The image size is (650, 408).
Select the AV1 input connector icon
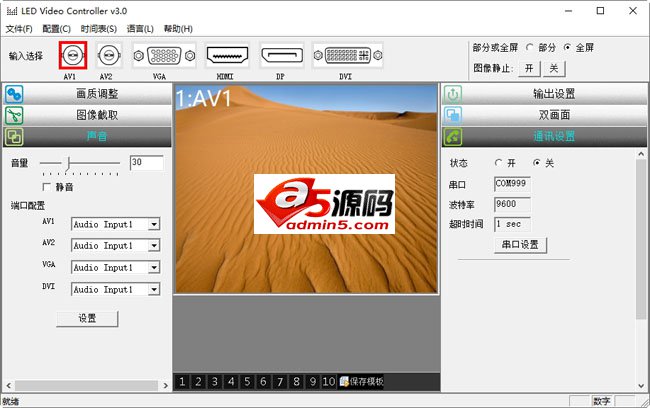click(x=73, y=55)
